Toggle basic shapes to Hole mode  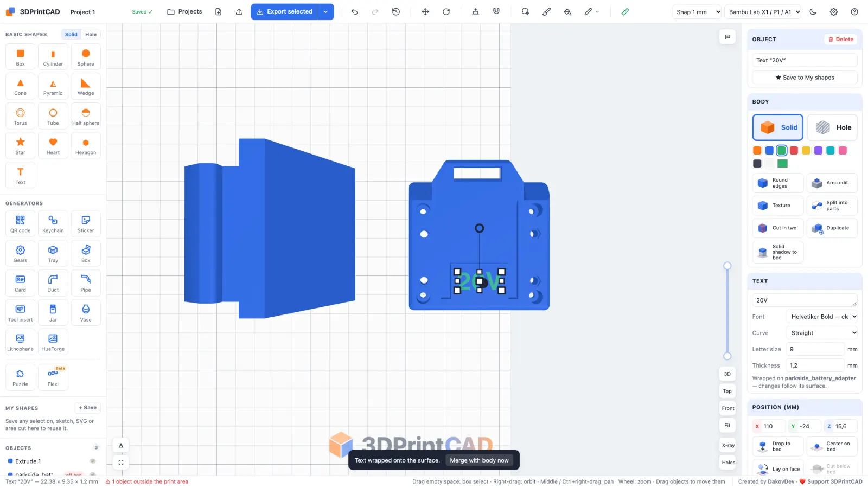point(91,34)
